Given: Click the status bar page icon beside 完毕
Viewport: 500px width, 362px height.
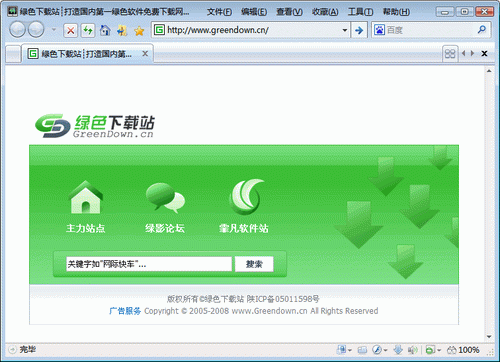Looking at the screenshot, I should tap(12, 349).
